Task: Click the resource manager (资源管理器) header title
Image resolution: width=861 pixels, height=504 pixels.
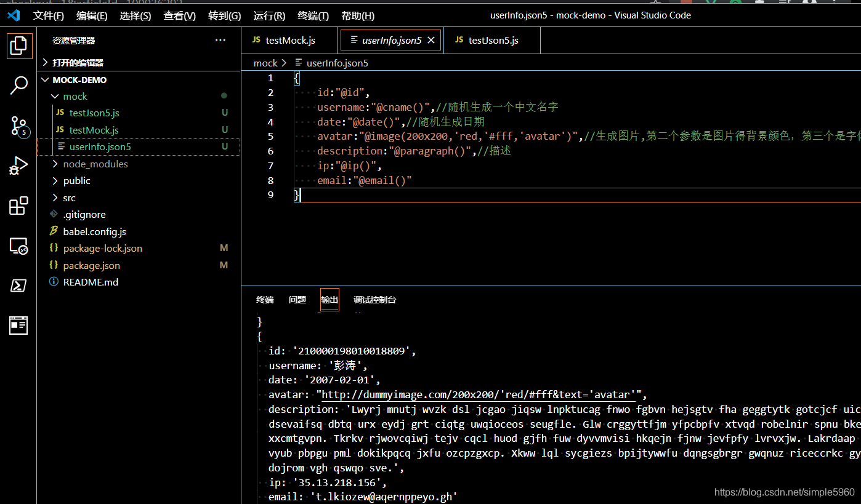Action: click(73, 41)
